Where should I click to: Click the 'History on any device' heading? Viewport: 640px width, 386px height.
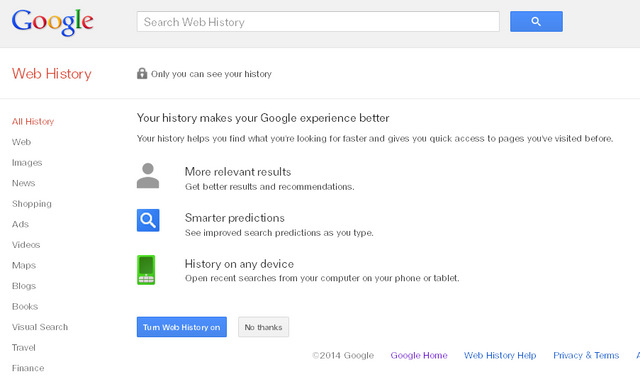(239, 264)
